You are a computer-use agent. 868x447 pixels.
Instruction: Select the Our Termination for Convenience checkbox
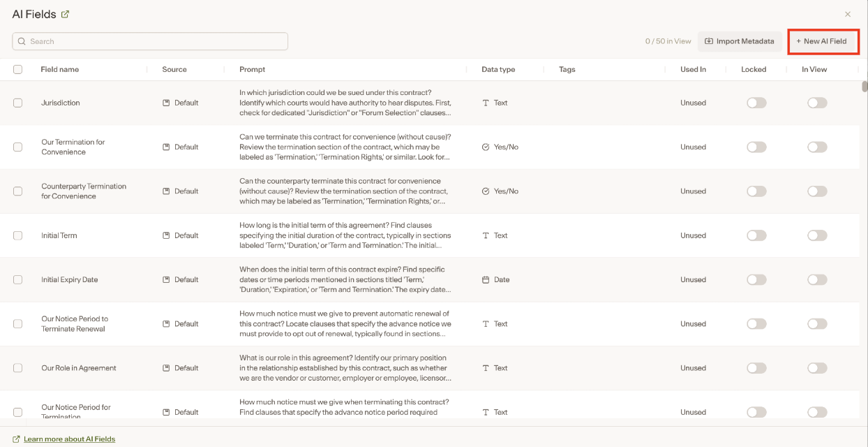[x=18, y=147]
